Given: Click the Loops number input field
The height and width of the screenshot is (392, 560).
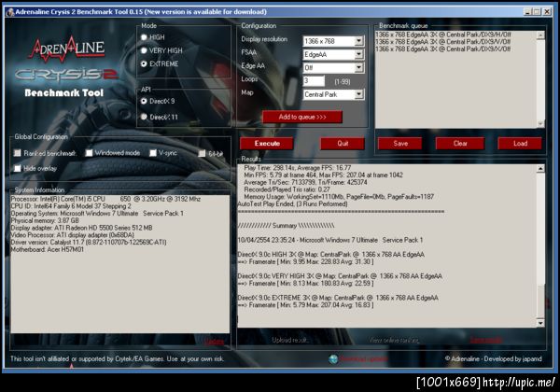Looking at the screenshot, I should (x=314, y=80).
